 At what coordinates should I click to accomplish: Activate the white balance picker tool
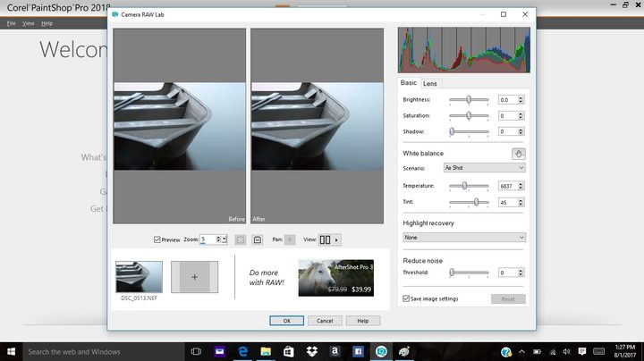point(518,154)
